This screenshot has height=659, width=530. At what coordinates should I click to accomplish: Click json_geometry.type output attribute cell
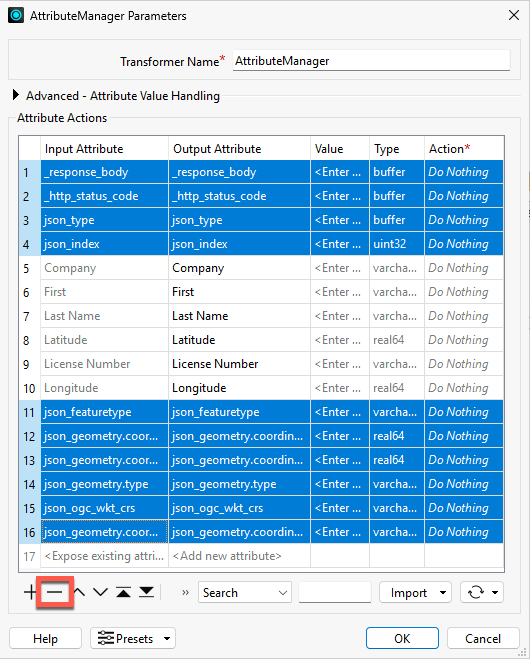click(239, 484)
